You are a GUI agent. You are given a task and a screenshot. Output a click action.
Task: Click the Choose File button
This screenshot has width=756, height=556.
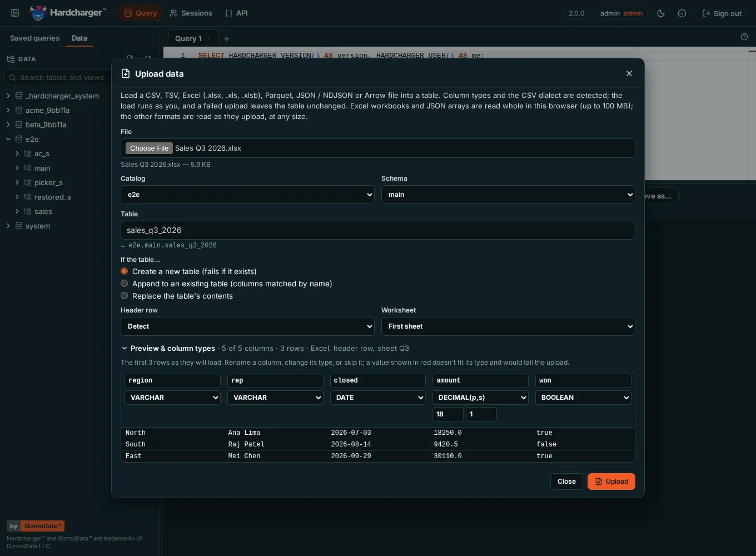149,148
